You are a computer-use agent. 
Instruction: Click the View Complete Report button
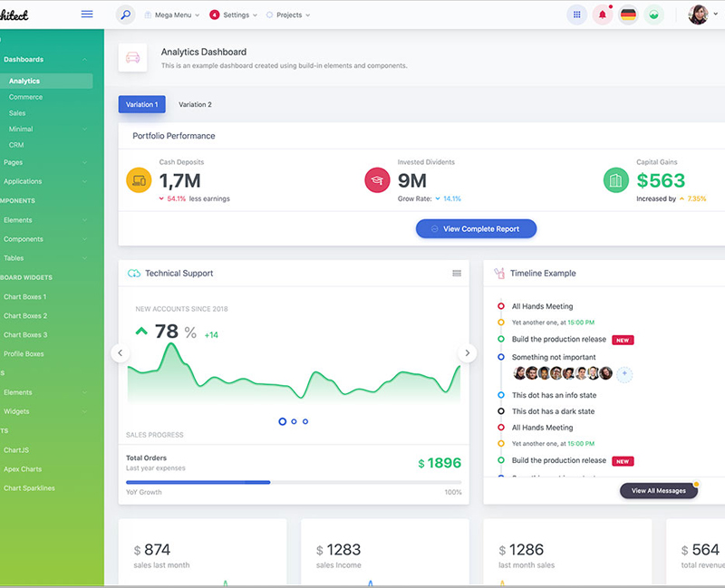tap(476, 229)
